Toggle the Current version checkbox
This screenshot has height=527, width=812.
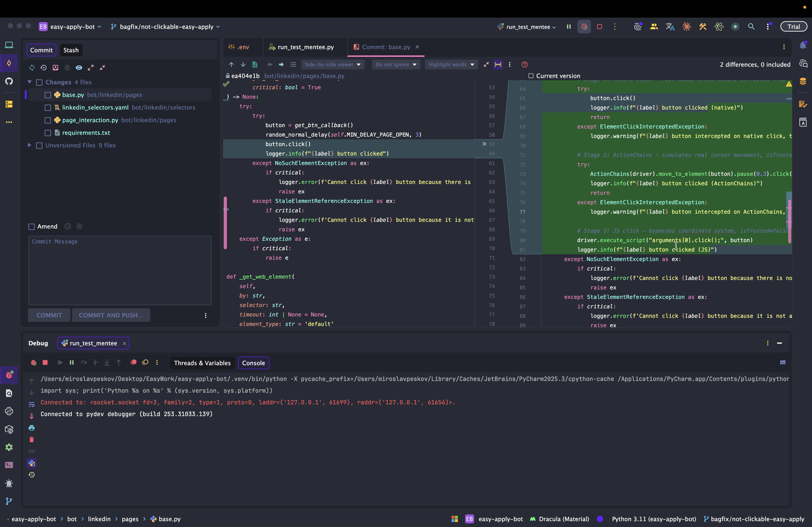point(531,76)
